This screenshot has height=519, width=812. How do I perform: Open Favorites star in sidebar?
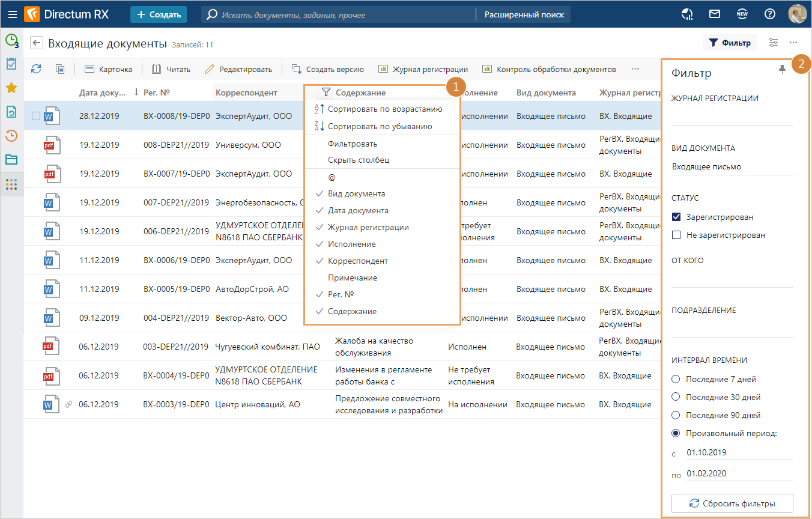[x=11, y=88]
